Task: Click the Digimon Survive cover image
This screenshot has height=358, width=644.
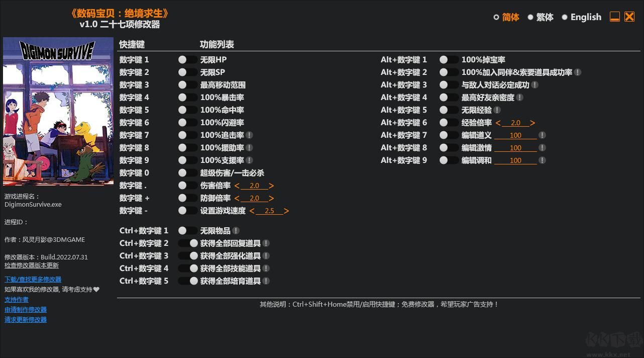Action: [x=58, y=111]
